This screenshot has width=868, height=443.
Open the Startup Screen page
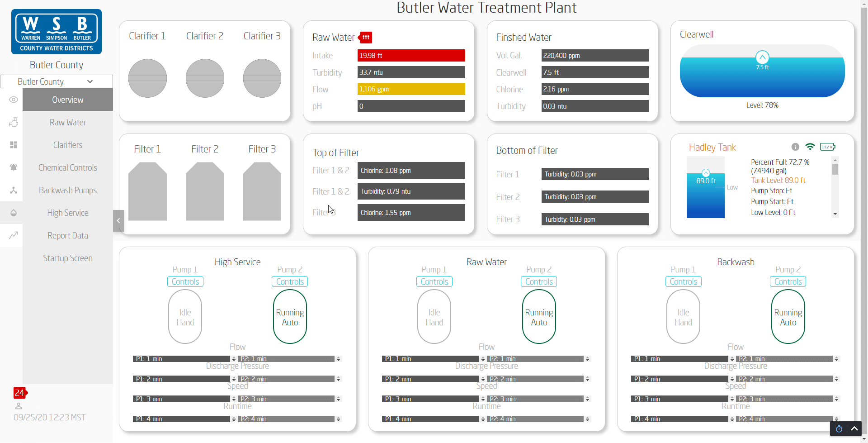coord(68,258)
